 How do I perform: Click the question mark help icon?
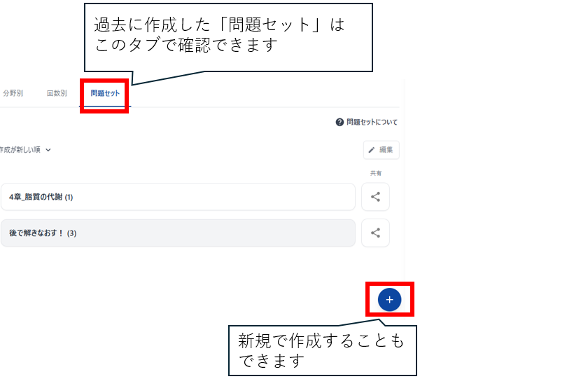pos(339,122)
